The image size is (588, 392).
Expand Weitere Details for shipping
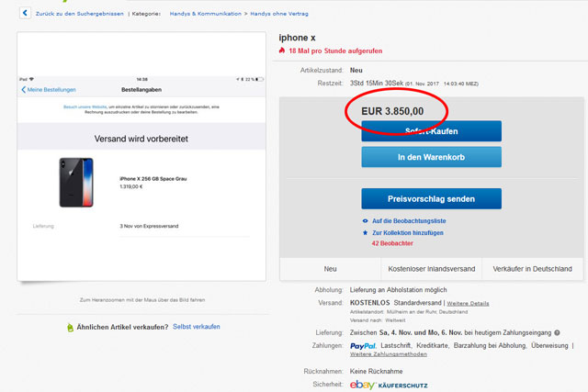468,302
